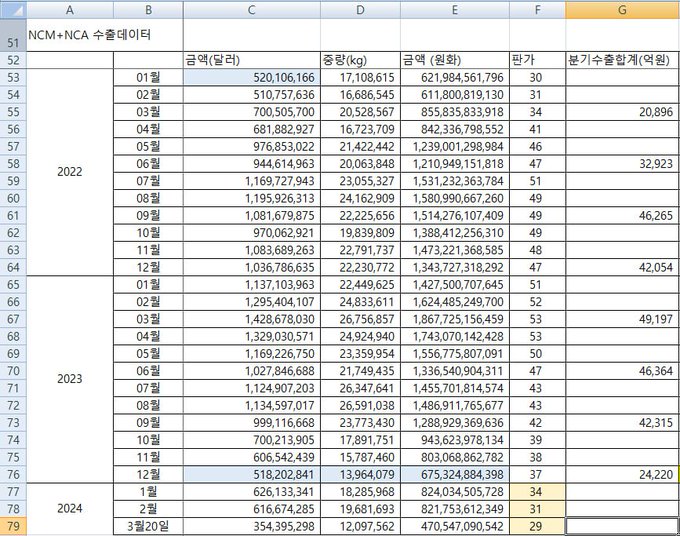This screenshot has width=680, height=536.
Task: Select cell with 1,343,727,318,292
Action: [454, 267]
